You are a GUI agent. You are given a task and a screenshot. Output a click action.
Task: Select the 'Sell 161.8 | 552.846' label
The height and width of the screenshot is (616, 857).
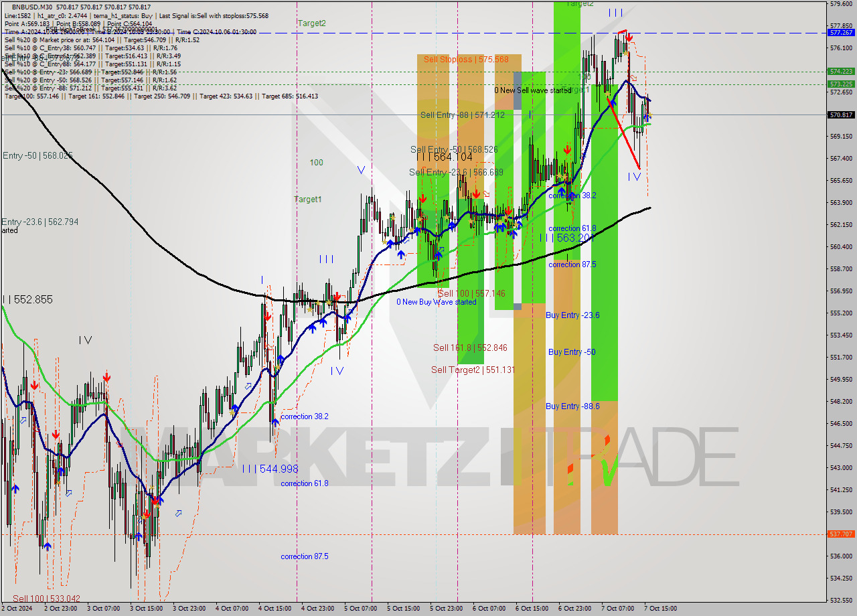(470, 348)
